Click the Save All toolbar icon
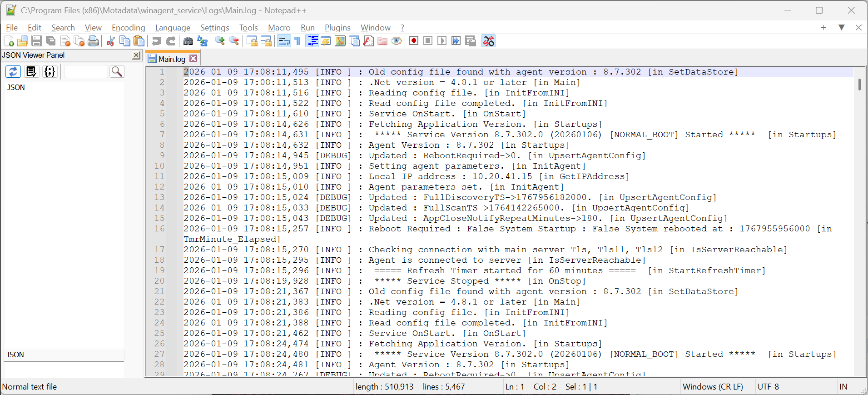The height and width of the screenshot is (395, 868). [x=51, y=41]
